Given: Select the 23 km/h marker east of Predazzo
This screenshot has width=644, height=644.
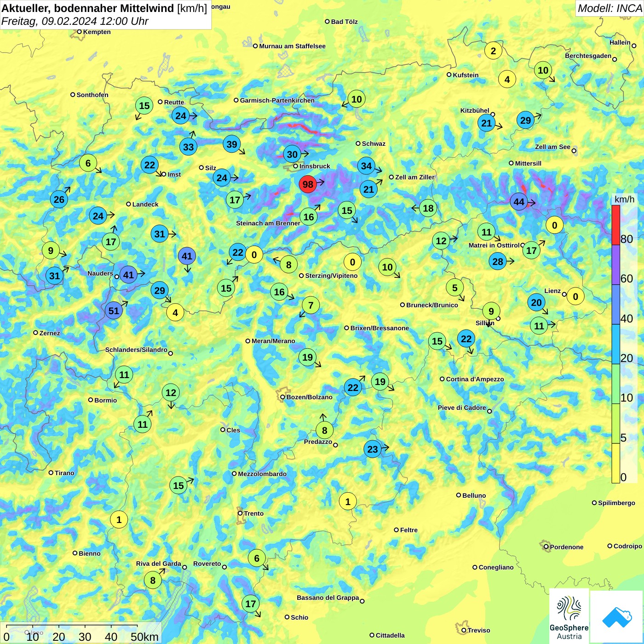Looking at the screenshot, I should point(373,449).
